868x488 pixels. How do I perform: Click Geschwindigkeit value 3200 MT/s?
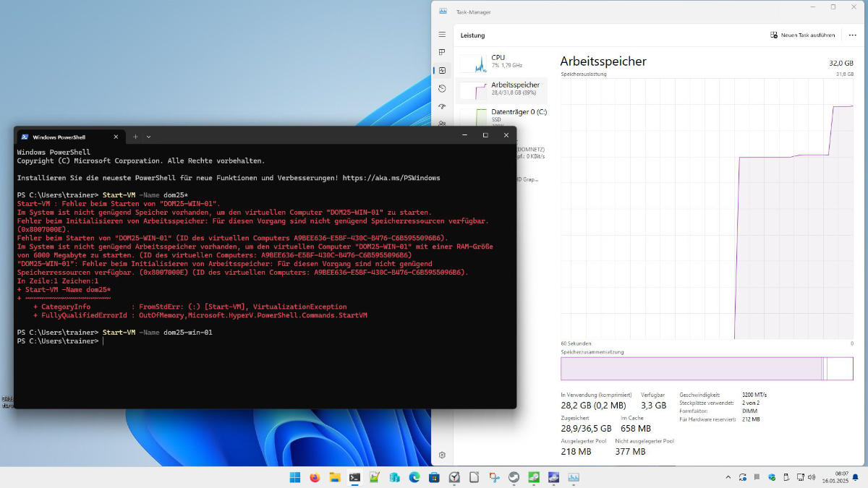[x=754, y=395]
